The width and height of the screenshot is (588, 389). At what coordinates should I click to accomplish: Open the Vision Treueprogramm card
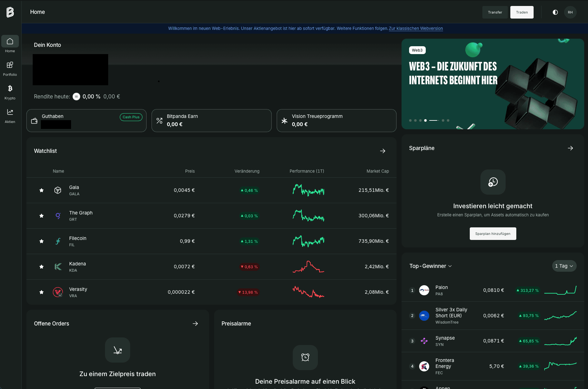click(336, 120)
